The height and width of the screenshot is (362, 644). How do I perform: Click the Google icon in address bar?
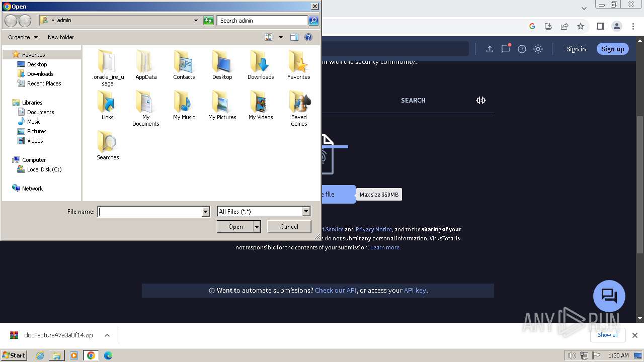532,26
